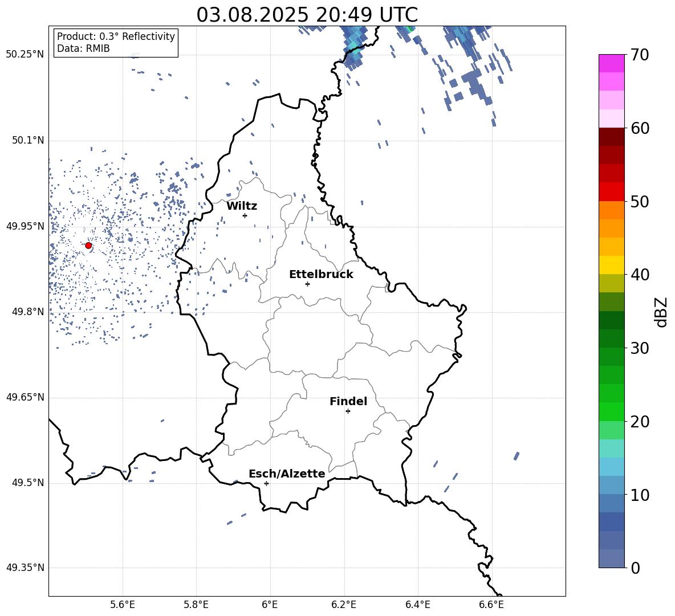Click the Wiltz city label

[x=242, y=206]
